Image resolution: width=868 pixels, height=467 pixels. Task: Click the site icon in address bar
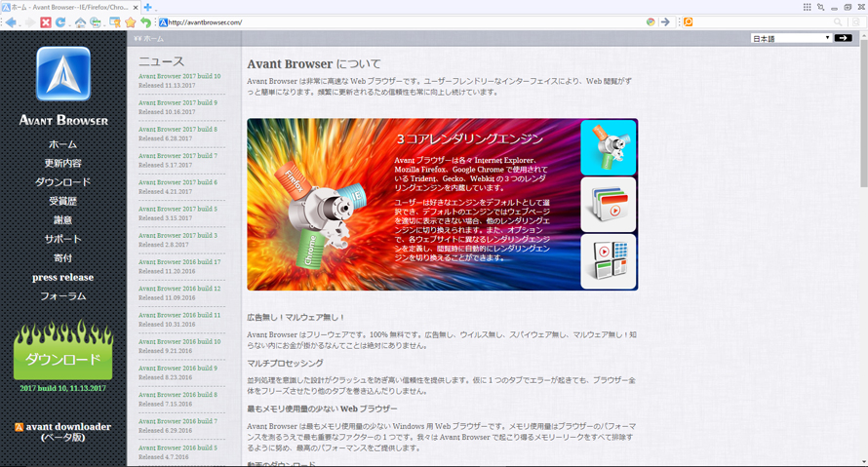pos(163,22)
